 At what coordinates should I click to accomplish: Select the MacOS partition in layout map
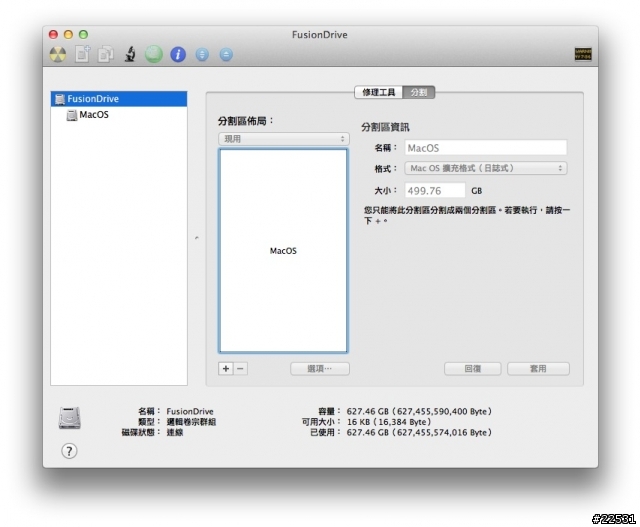[283, 251]
